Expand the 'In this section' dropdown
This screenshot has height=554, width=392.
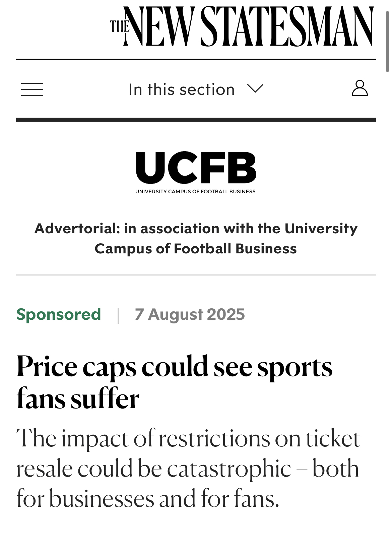click(182, 89)
